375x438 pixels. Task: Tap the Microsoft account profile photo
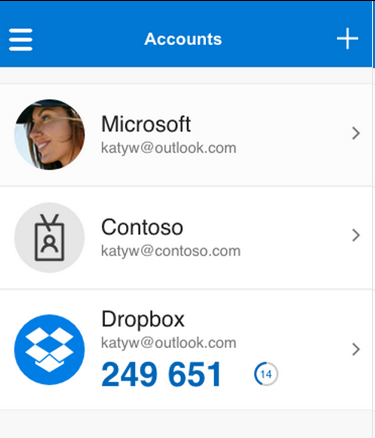tap(49, 134)
